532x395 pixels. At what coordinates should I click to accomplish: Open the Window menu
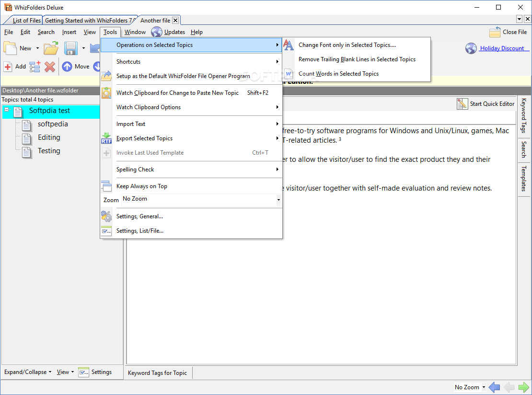tap(135, 32)
